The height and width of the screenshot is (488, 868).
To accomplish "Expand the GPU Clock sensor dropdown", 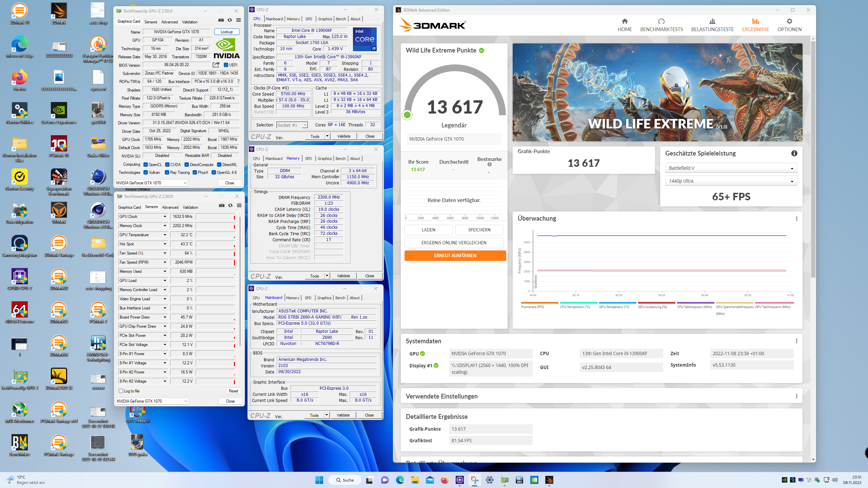I will 165,217.
